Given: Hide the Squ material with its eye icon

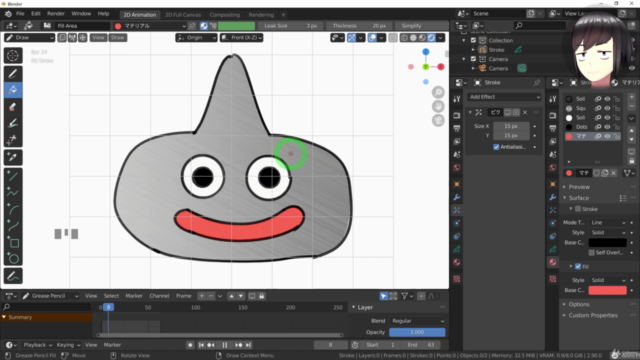Looking at the screenshot, I should (607, 108).
